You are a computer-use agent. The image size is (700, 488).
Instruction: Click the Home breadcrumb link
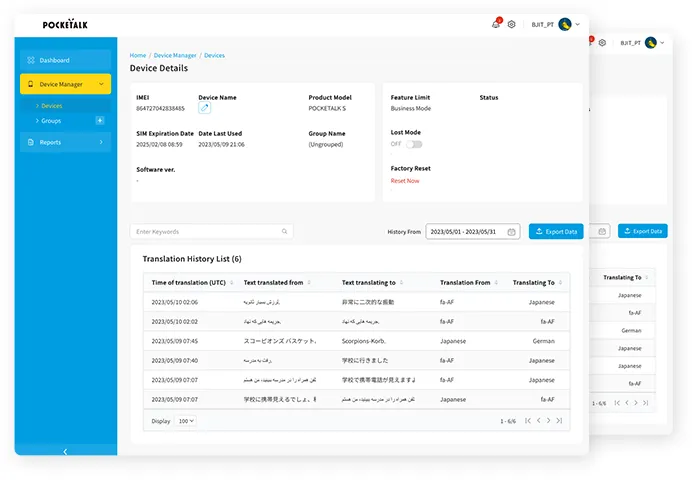pos(138,55)
